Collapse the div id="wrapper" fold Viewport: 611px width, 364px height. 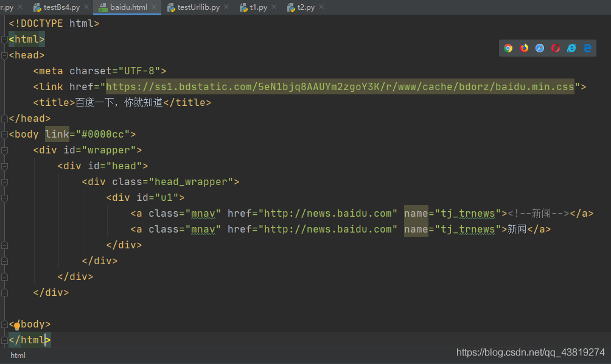click(x=5, y=150)
